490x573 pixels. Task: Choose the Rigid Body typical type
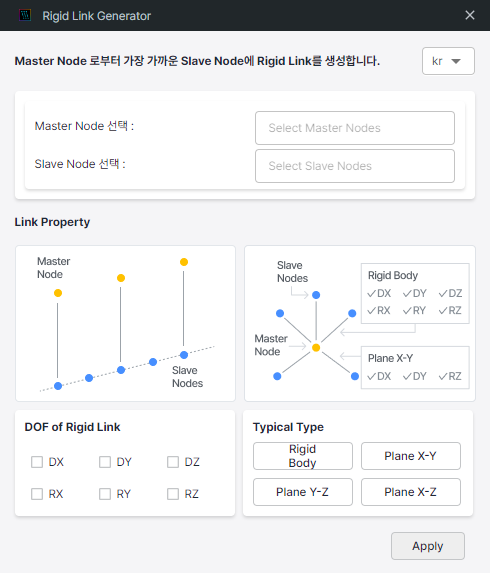coord(303,456)
